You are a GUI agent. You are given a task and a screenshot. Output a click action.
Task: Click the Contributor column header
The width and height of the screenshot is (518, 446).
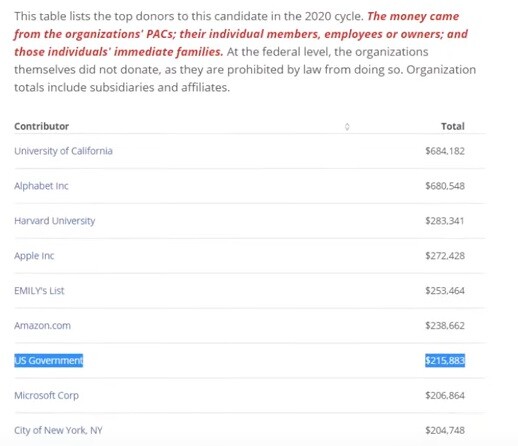(42, 126)
